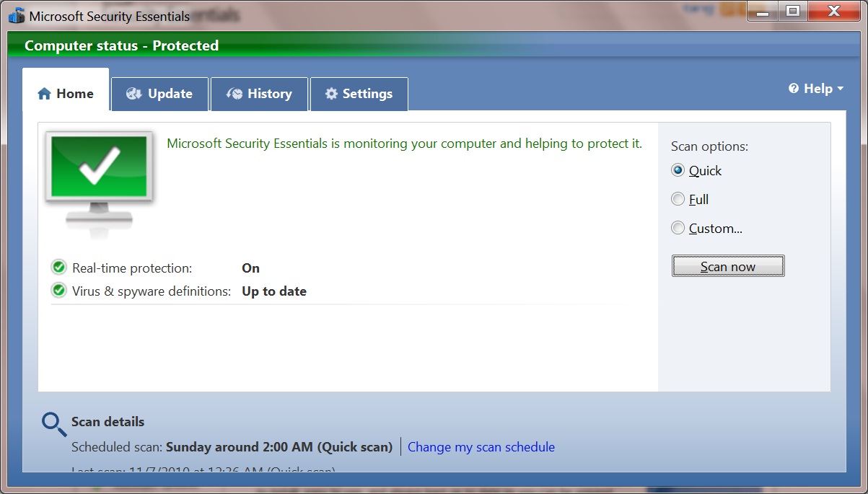Viewport: 868px width, 494px height.
Task: Expand Custom scan options via Custom...
Action: tap(715, 228)
